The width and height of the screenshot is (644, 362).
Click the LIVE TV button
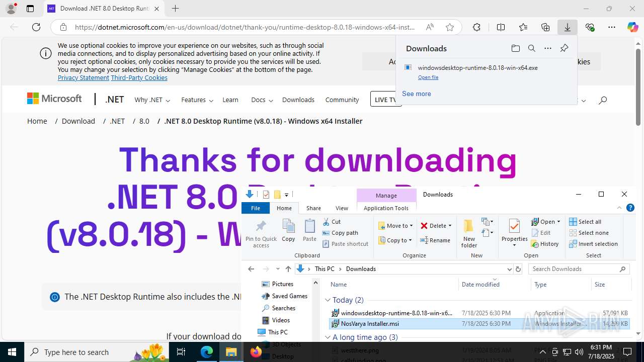(385, 99)
